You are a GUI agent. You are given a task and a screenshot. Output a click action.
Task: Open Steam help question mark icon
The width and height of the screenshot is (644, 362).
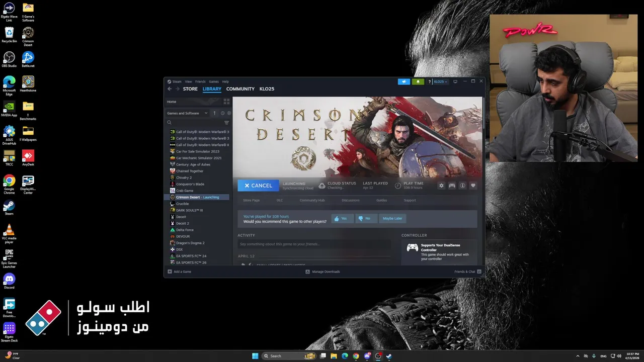tap(429, 81)
